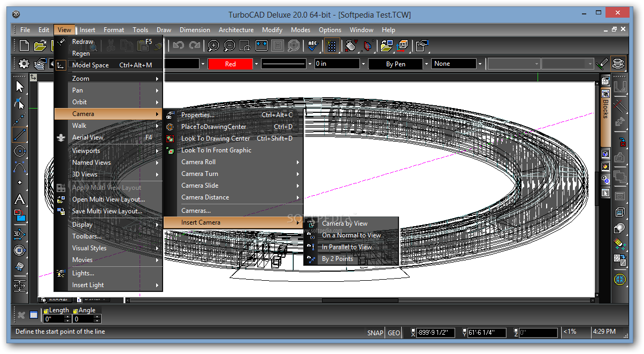Open the line width dropdown showing 0 in
644x354 pixels.
(x=363, y=64)
